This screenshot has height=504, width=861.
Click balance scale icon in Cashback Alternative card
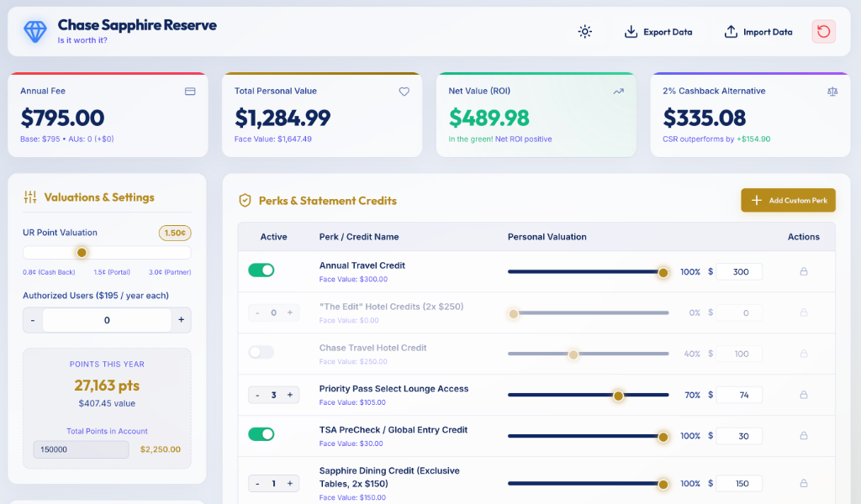(x=832, y=92)
